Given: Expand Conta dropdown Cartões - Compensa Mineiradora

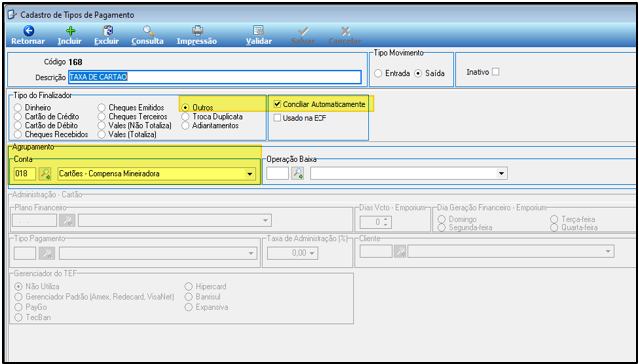Looking at the screenshot, I should [x=249, y=174].
